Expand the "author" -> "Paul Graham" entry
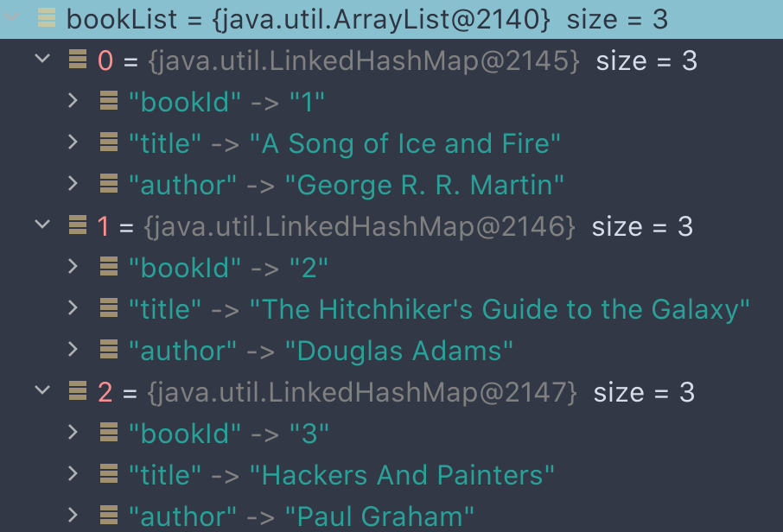The image size is (783, 532). click(73, 516)
